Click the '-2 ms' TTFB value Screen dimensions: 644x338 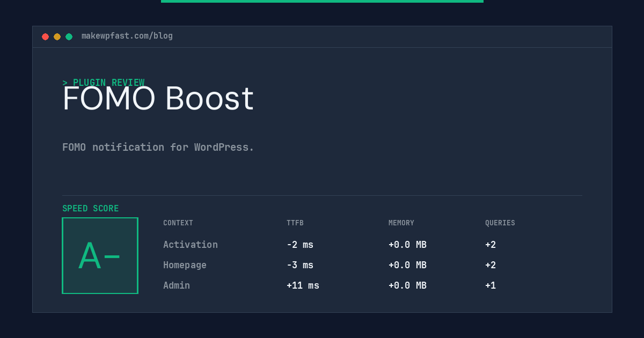(x=300, y=245)
